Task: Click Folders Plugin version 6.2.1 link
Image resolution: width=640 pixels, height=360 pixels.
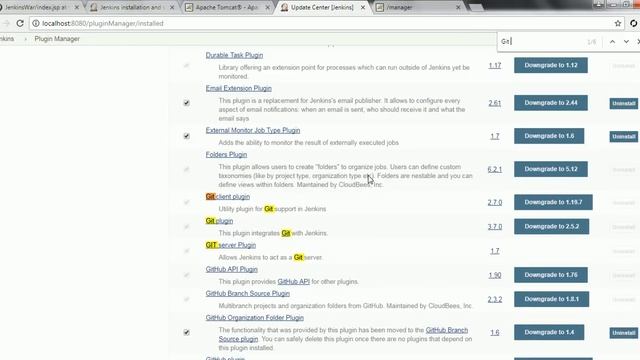Action: [x=495, y=169]
